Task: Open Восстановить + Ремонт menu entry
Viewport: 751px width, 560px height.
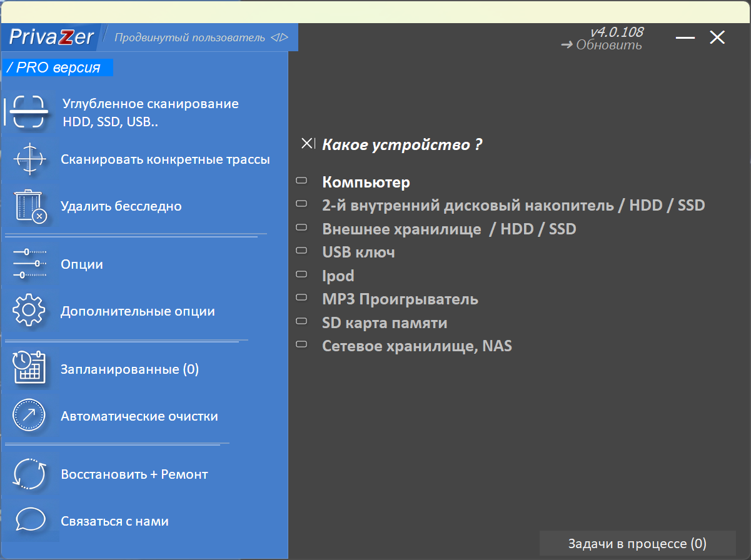Action: (134, 474)
